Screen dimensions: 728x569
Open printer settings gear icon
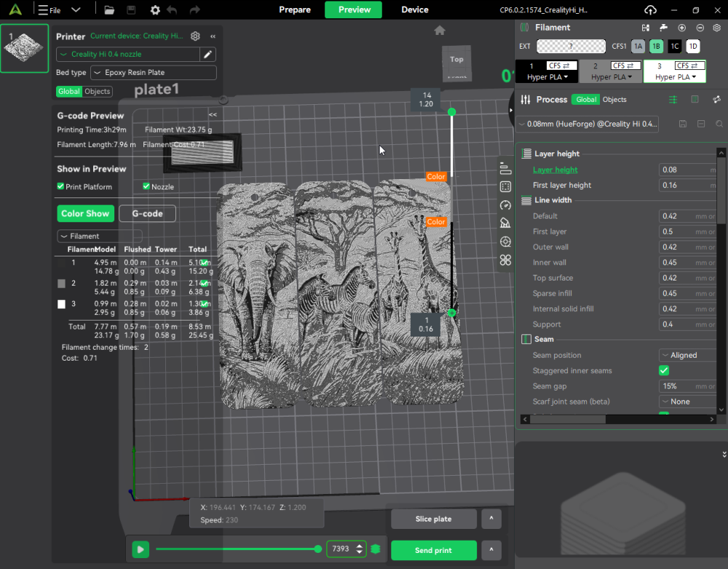[195, 36]
